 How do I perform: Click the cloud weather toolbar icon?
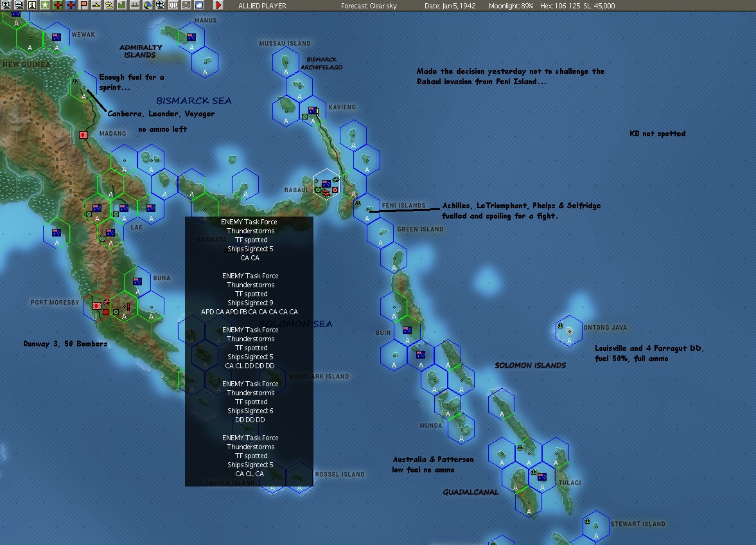(199, 5)
